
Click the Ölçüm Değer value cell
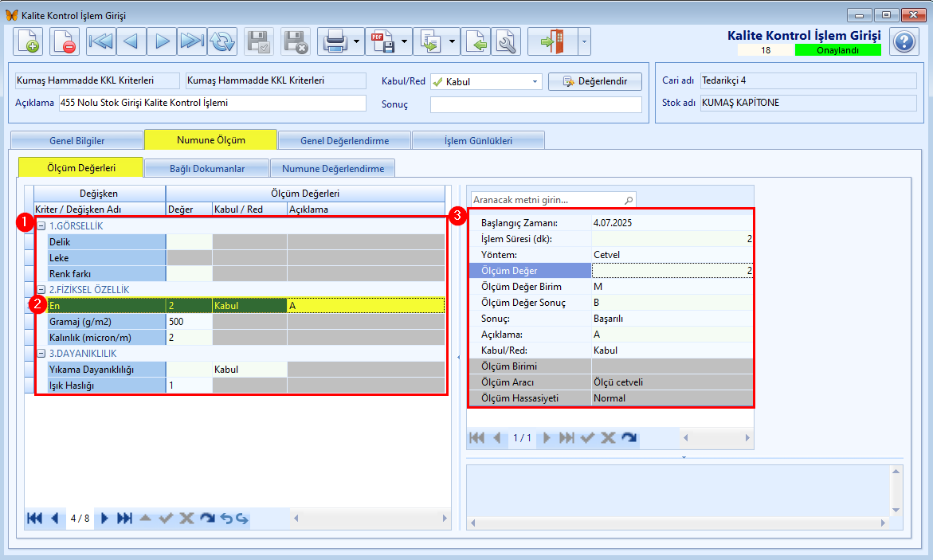point(672,271)
